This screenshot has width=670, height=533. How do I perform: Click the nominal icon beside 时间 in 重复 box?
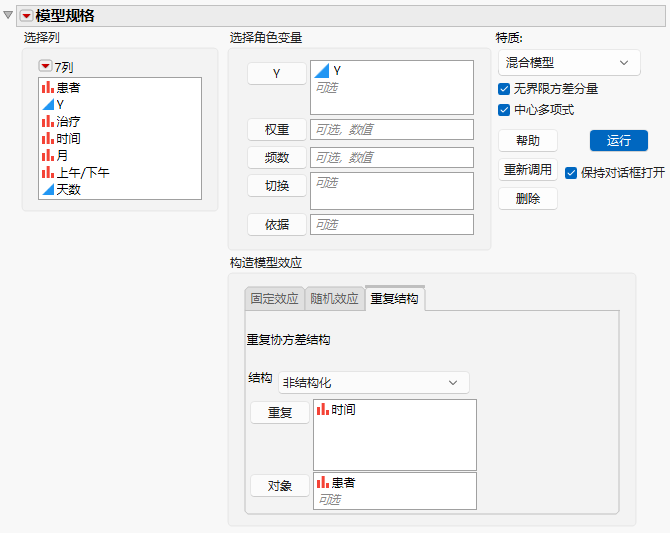[x=323, y=409]
